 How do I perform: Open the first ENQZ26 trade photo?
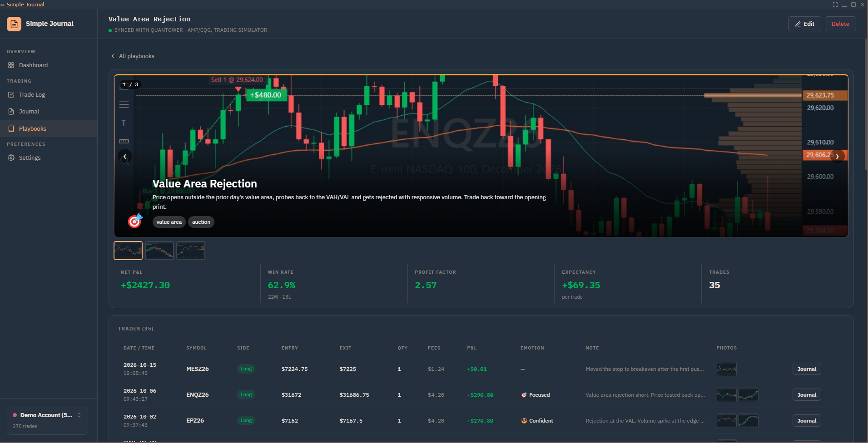pos(727,395)
